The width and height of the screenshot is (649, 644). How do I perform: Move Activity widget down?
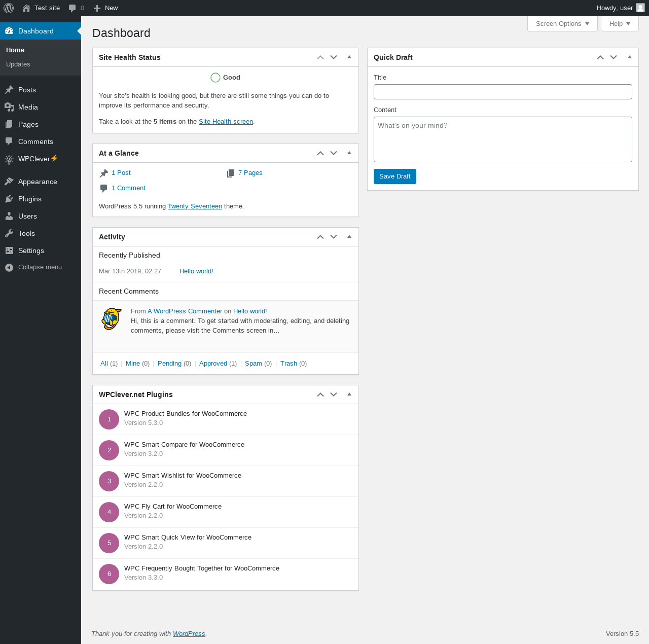tap(334, 237)
